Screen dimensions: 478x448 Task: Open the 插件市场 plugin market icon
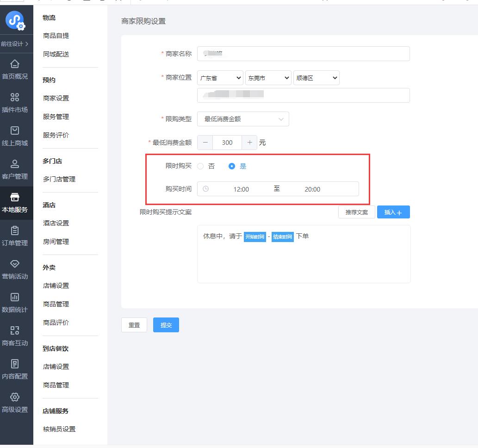point(15,97)
